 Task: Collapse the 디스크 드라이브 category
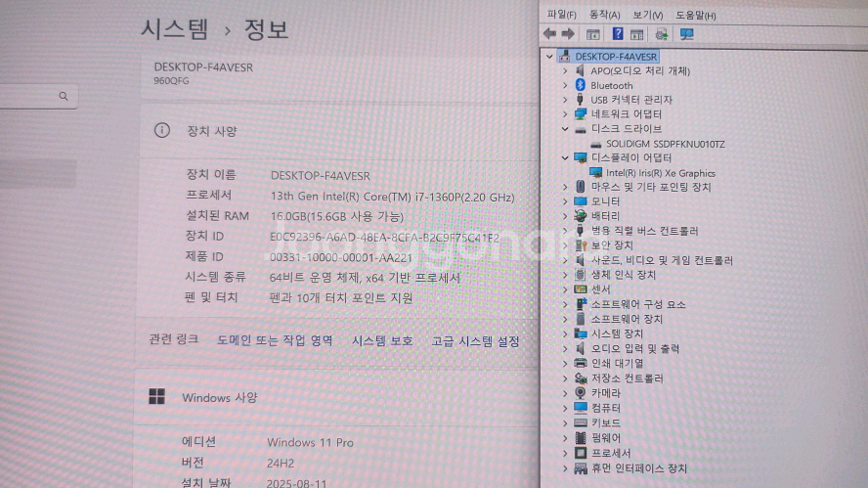(x=565, y=128)
